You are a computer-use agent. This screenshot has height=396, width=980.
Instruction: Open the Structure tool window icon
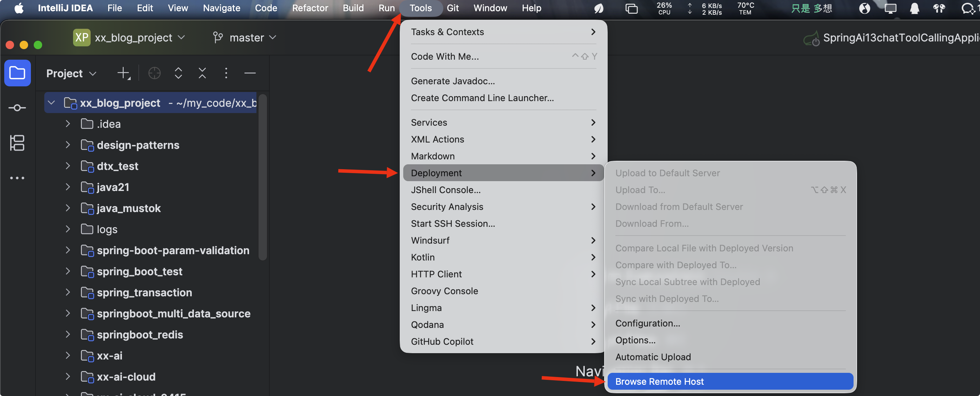[17, 143]
